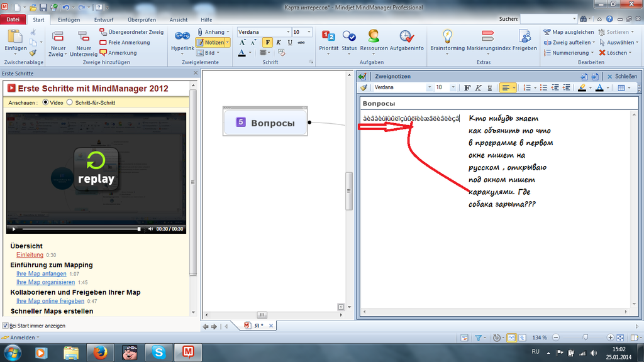644x362 pixels.
Task: Click the zoom slider in the status bar
Action: tap(585, 337)
